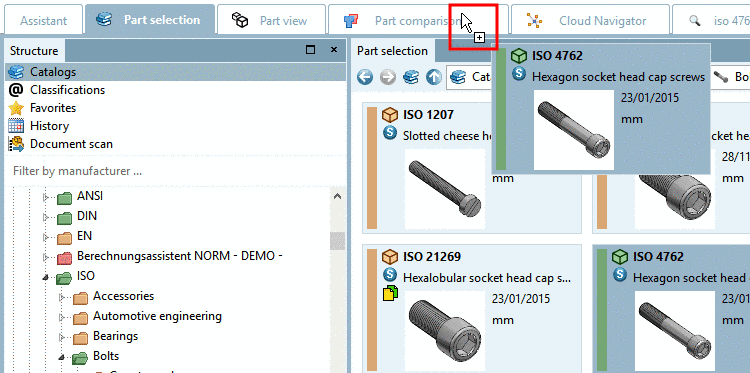Click the Document scan icon

[16, 144]
